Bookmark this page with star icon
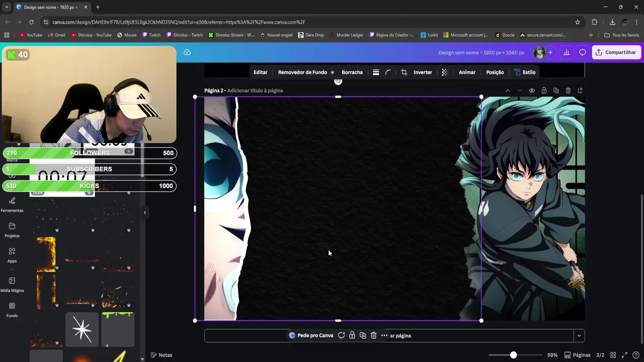 (x=578, y=22)
